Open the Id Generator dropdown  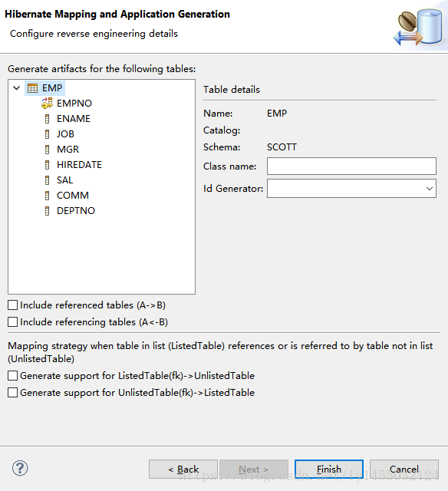click(430, 189)
